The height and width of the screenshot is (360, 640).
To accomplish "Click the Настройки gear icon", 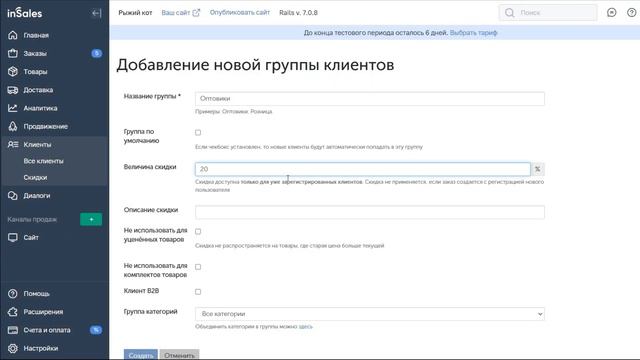I will tap(13, 348).
